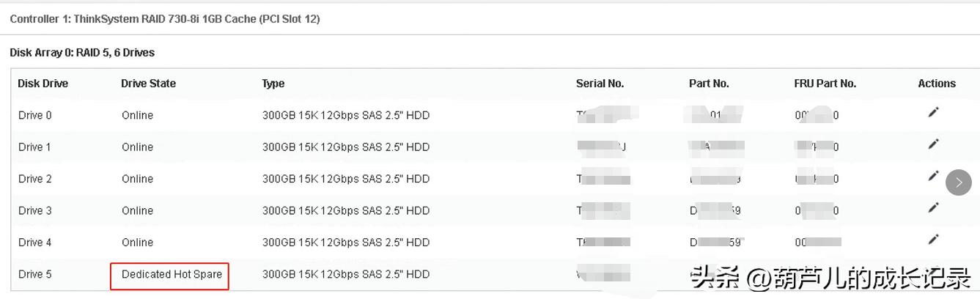Click the Online state for Drive 2
Viewport: 980px width, 299px height.
tap(138, 180)
